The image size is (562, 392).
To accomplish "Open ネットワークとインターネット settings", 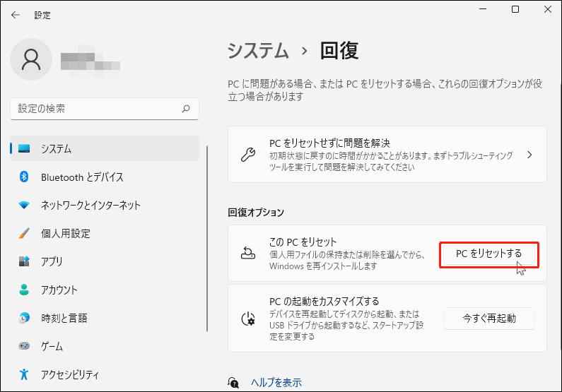I will (105, 205).
